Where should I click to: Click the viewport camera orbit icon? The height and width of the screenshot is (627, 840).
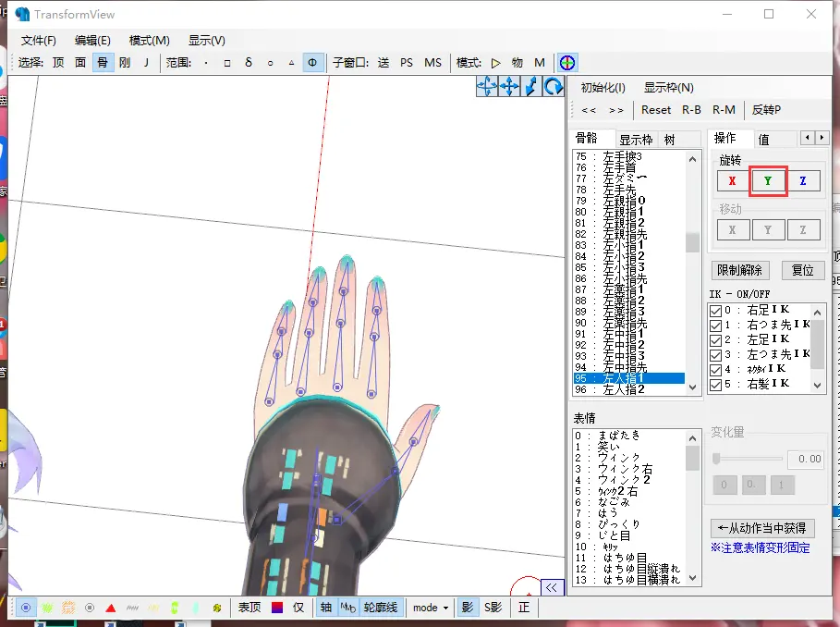point(486,86)
